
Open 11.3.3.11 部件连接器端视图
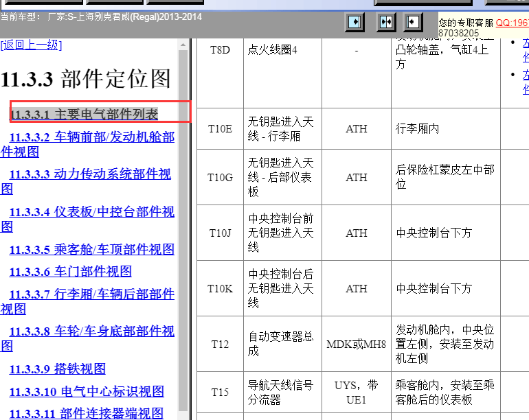click(87, 414)
